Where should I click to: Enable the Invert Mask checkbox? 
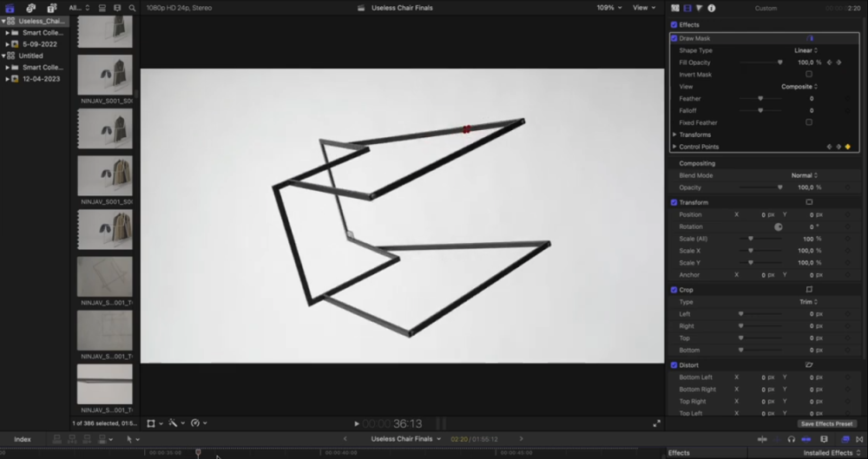pos(809,75)
